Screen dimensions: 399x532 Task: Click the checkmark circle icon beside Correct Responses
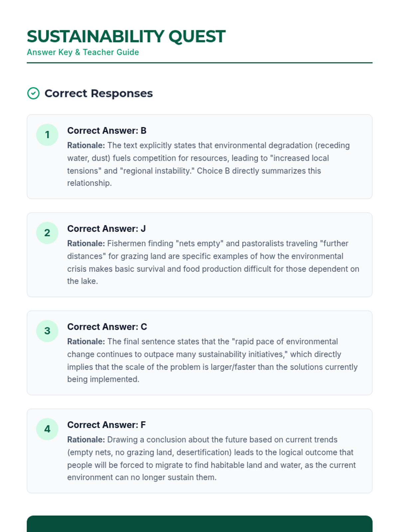pyautogui.click(x=33, y=93)
